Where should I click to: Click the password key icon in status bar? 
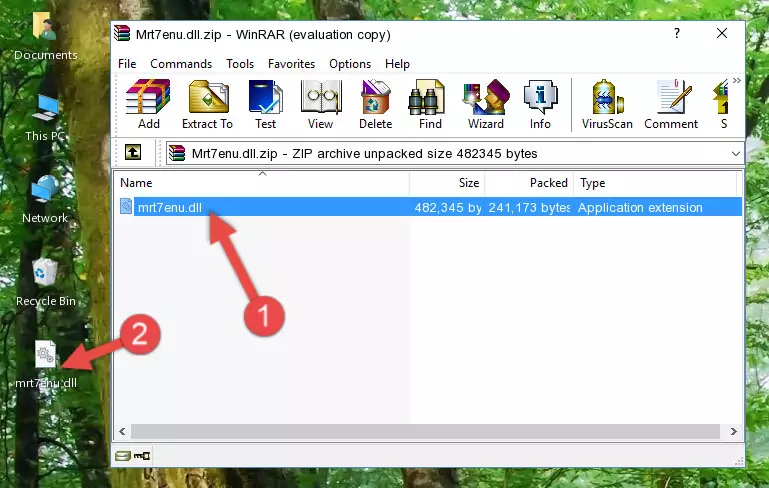pos(142,456)
